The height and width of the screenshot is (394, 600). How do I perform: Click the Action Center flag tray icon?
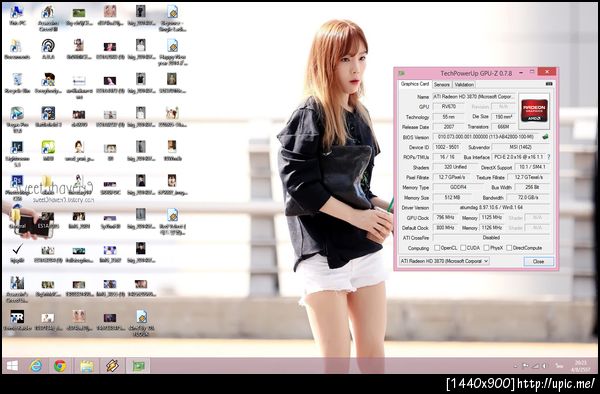tap(526, 366)
